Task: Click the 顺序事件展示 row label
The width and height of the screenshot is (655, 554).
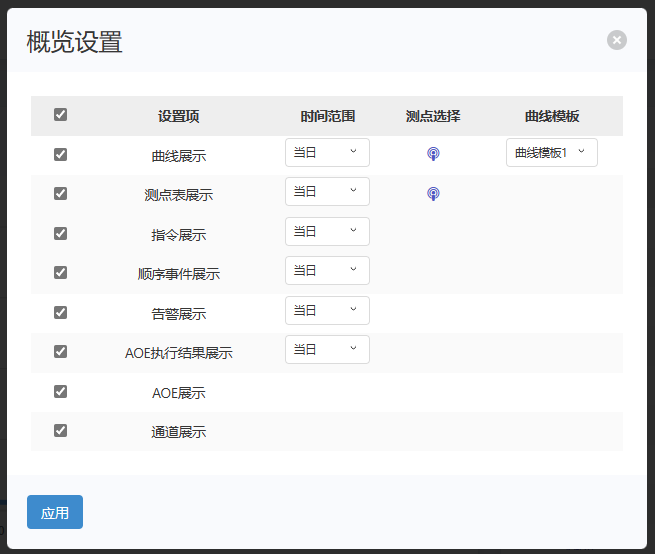Action: [178, 274]
